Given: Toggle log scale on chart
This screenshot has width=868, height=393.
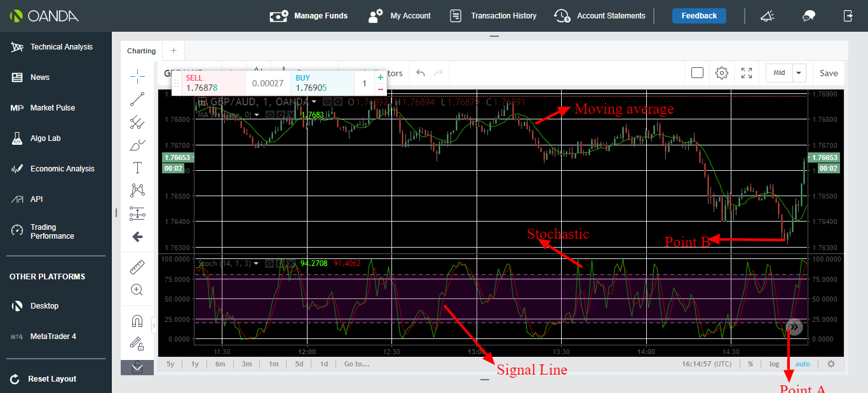Looking at the screenshot, I should 774,364.
